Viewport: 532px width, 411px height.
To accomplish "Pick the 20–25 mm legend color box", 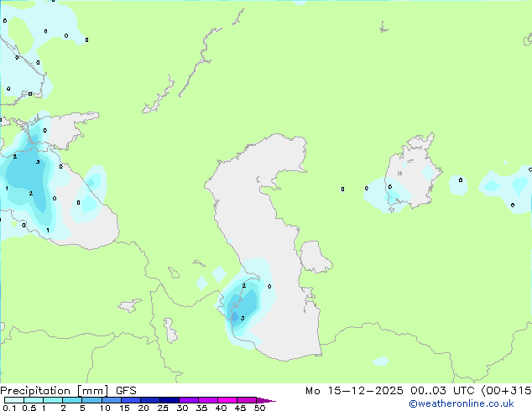I will [149, 400].
